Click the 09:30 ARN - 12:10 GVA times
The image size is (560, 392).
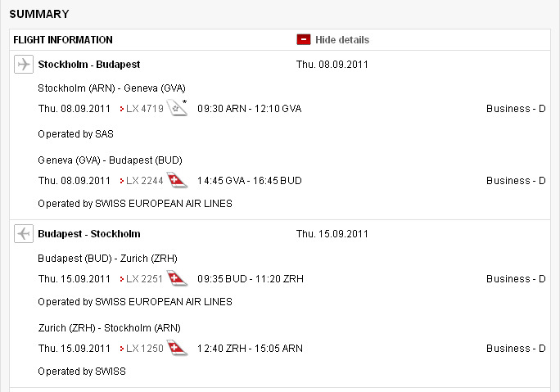pos(250,109)
